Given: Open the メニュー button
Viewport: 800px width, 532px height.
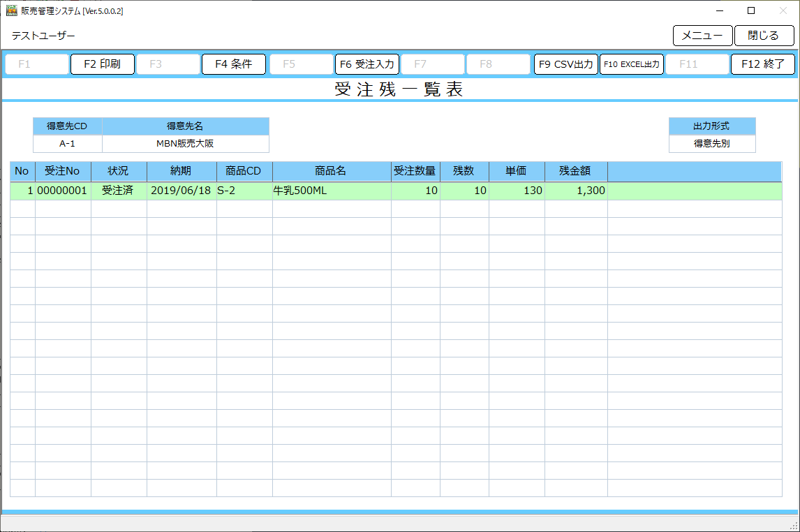Looking at the screenshot, I should pos(702,36).
